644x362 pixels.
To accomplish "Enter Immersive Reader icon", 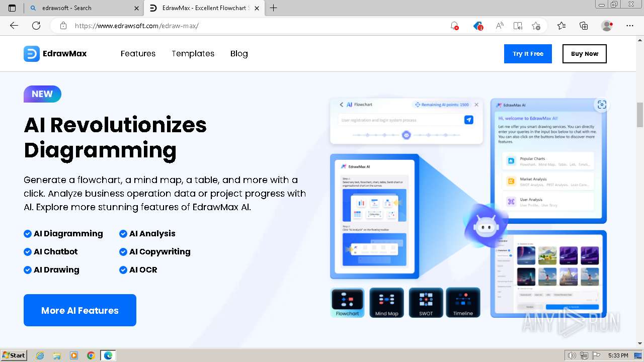I will point(518,26).
